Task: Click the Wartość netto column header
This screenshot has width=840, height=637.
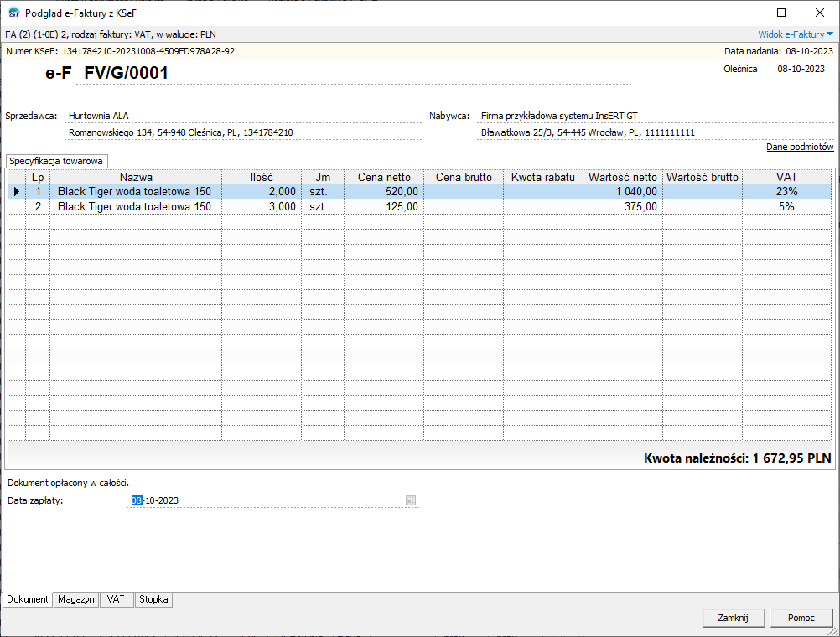Action: click(623, 177)
